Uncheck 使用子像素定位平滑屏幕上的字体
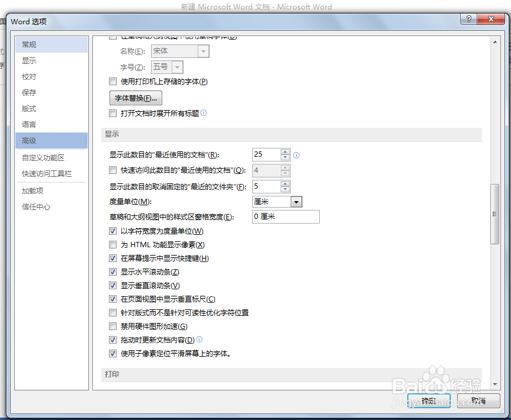The image size is (511, 420). [113, 353]
